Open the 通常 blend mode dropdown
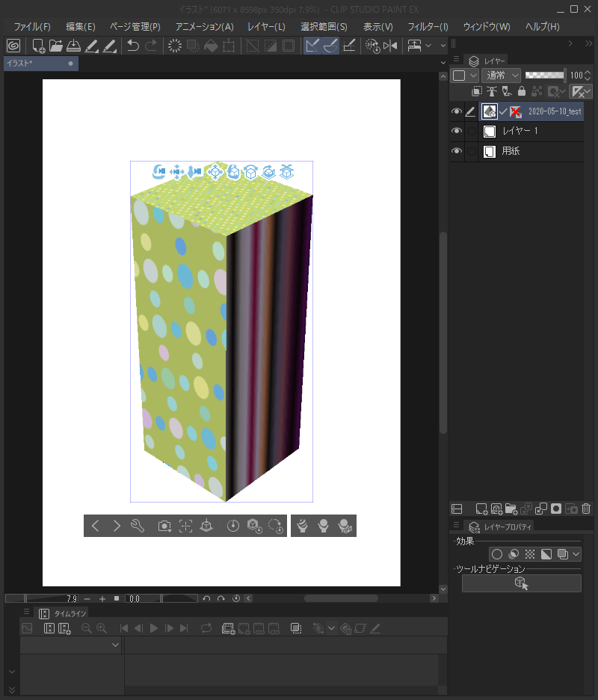Image resolution: width=598 pixels, height=700 pixels. pyautogui.click(x=501, y=75)
